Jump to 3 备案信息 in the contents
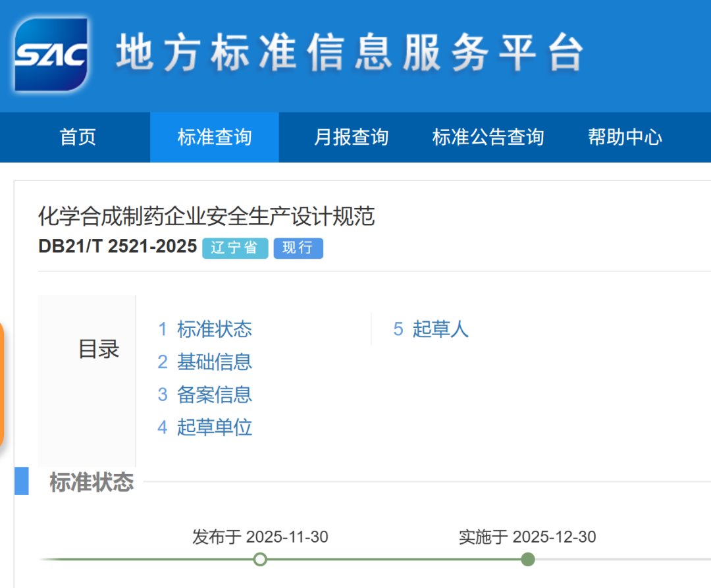The width and height of the screenshot is (711, 588). [205, 395]
